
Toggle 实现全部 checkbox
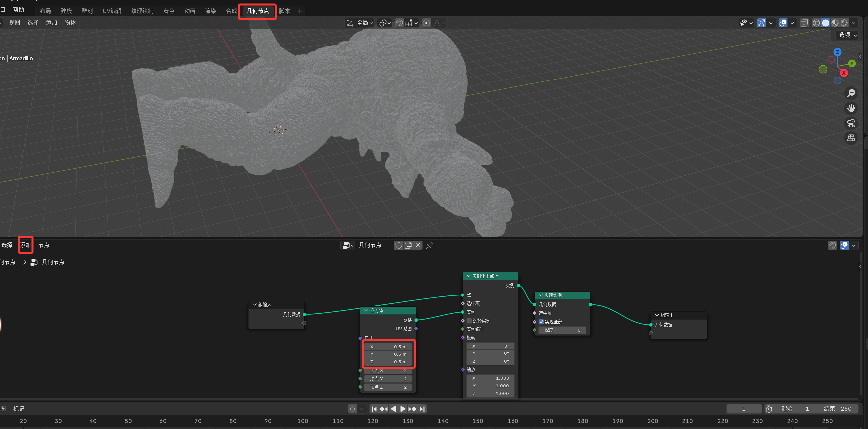click(x=541, y=321)
